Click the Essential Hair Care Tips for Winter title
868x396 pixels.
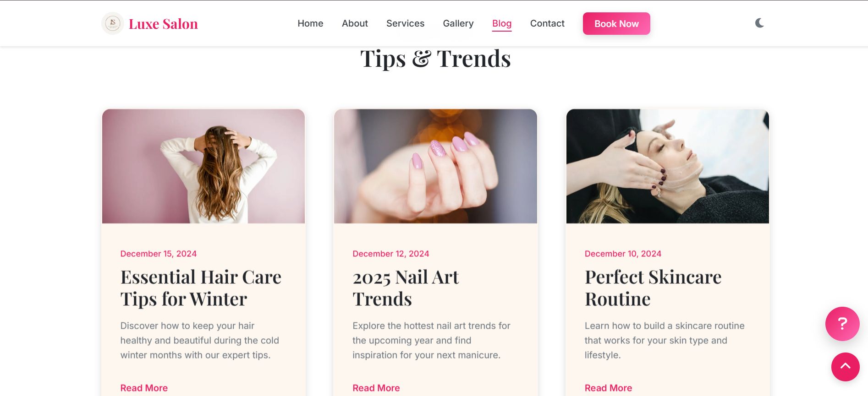[201, 288]
